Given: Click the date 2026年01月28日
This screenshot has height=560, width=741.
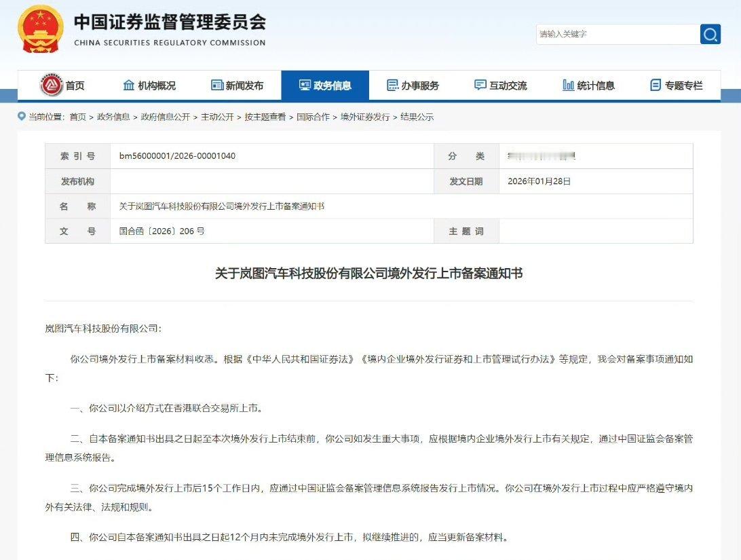Looking at the screenshot, I should click(539, 181).
